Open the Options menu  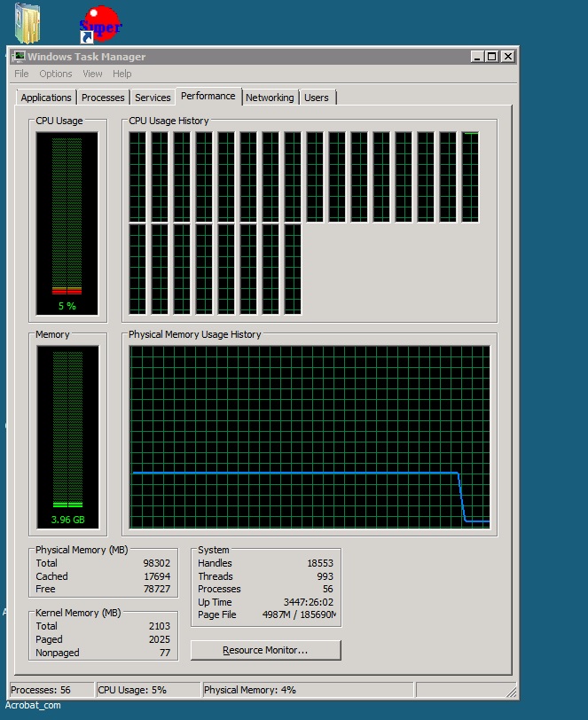pyautogui.click(x=56, y=74)
